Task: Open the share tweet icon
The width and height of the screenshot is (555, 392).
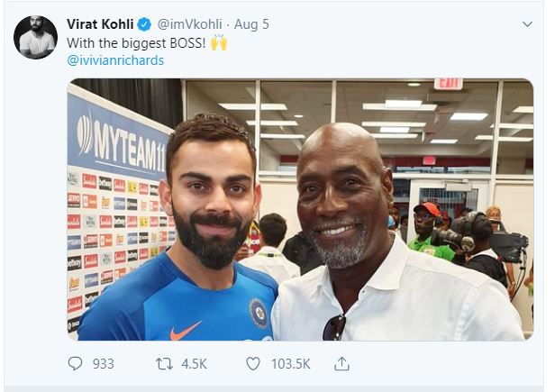Action: [341, 363]
